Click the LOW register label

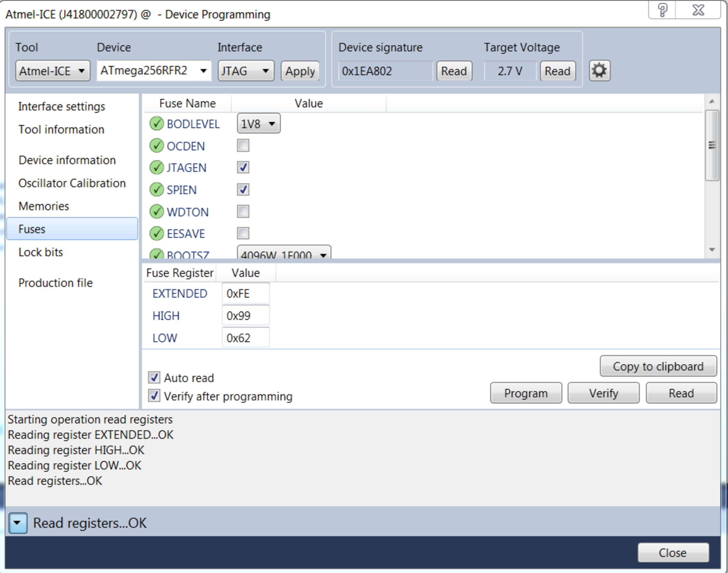pyautogui.click(x=165, y=338)
